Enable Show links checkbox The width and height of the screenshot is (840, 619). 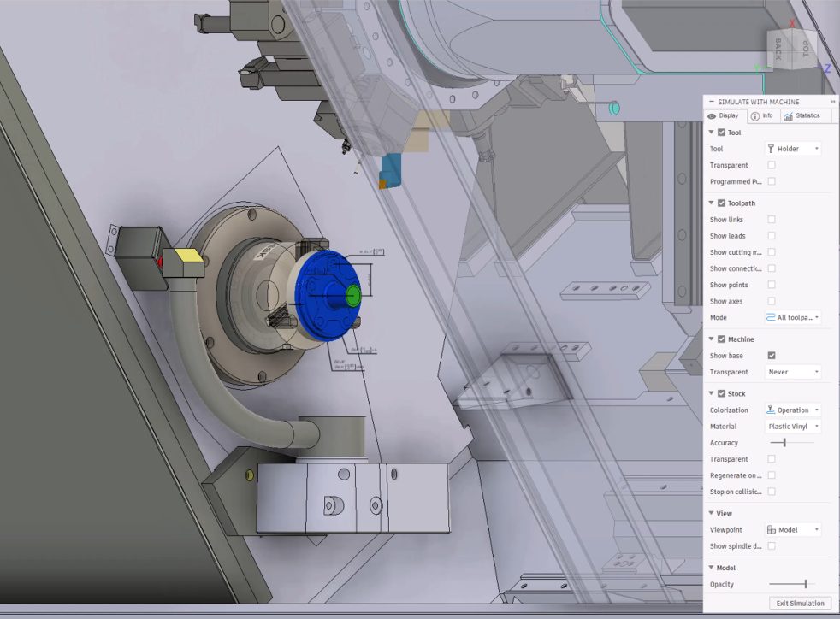point(772,220)
